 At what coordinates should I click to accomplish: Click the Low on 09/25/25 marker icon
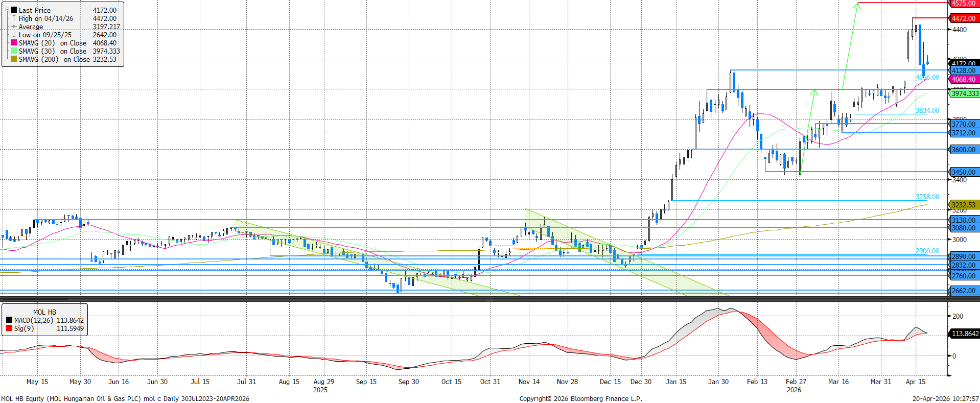click(x=14, y=35)
